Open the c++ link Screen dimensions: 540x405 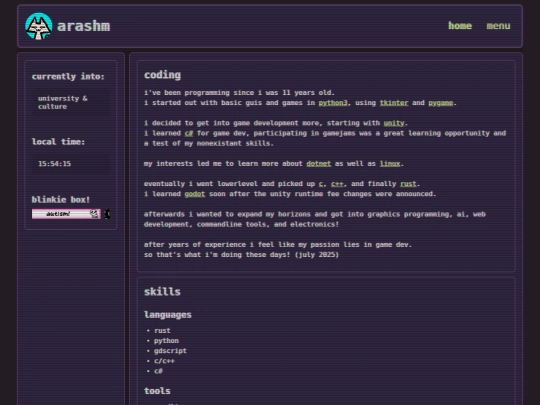coord(337,184)
